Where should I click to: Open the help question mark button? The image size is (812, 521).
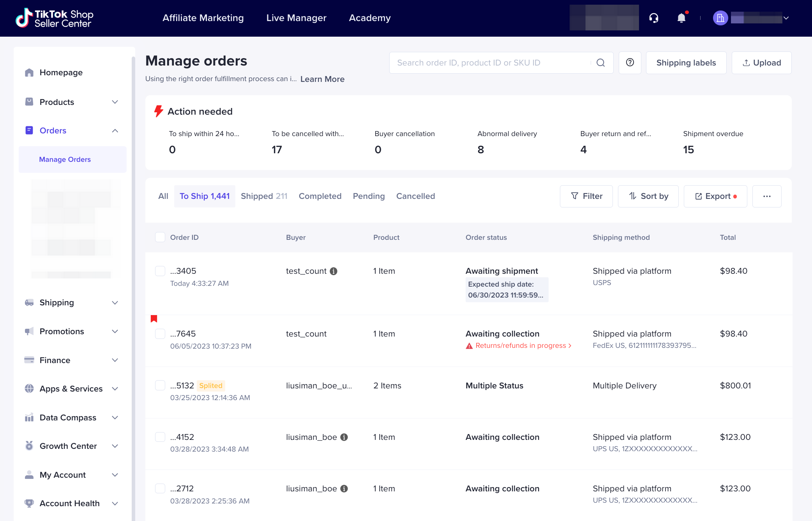pyautogui.click(x=630, y=63)
